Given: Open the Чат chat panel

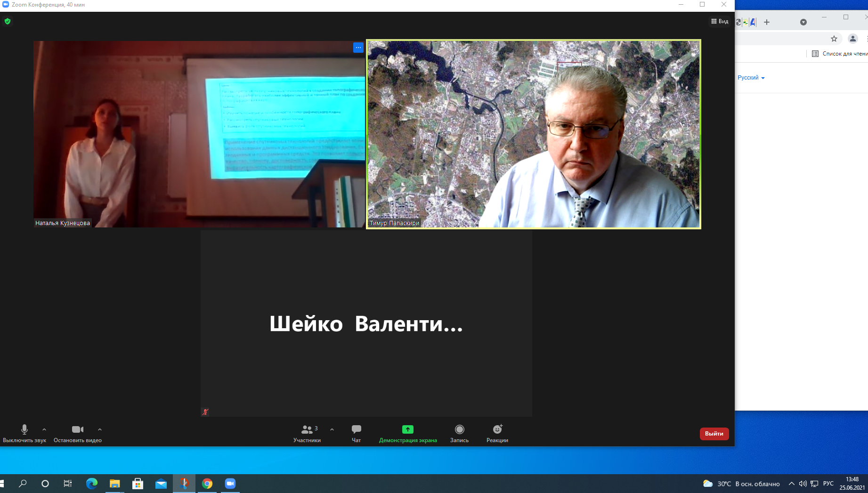Looking at the screenshot, I should [357, 434].
